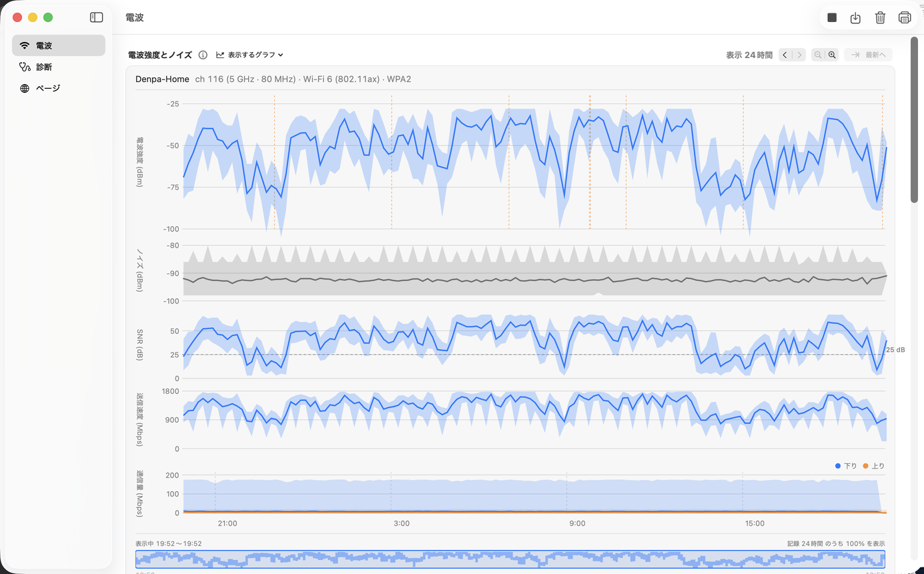The height and width of the screenshot is (574, 924).
Task: Click the 表示 24 時間 label
Action: pos(749,55)
